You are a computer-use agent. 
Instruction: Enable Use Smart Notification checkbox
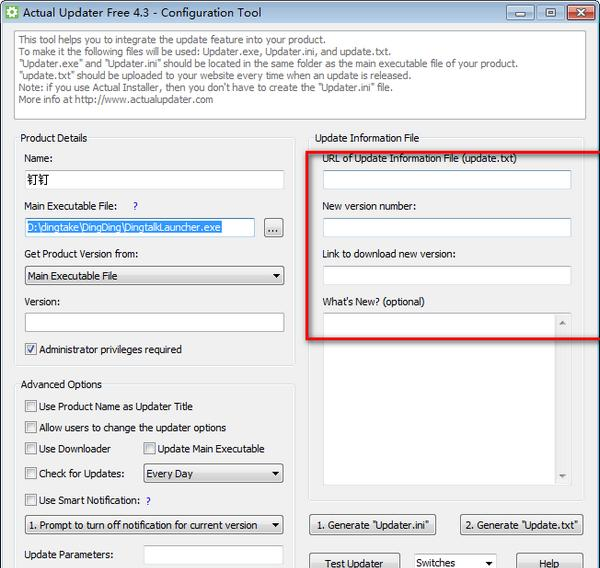pyautogui.click(x=32, y=500)
